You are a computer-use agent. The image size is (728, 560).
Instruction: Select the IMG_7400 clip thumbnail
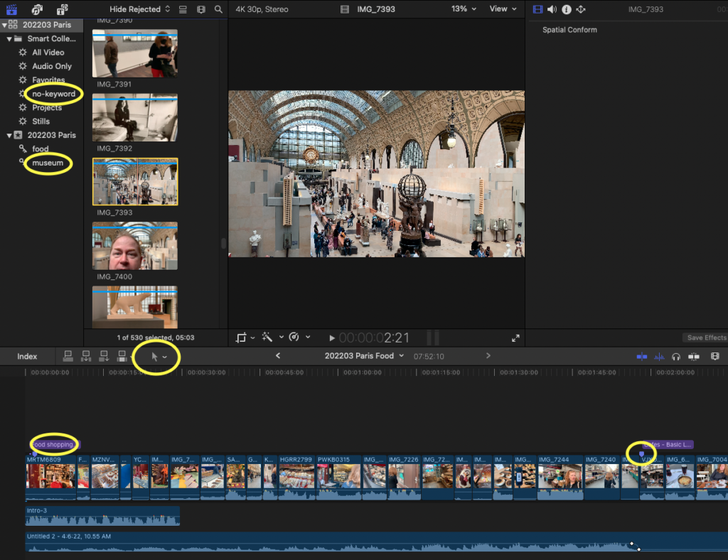(x=134, y=246)
